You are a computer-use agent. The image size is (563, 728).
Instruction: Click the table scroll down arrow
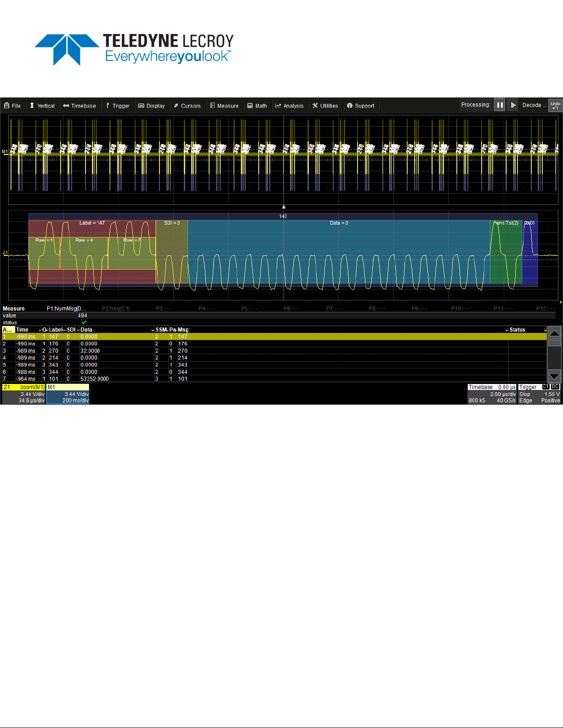point(555,376)
